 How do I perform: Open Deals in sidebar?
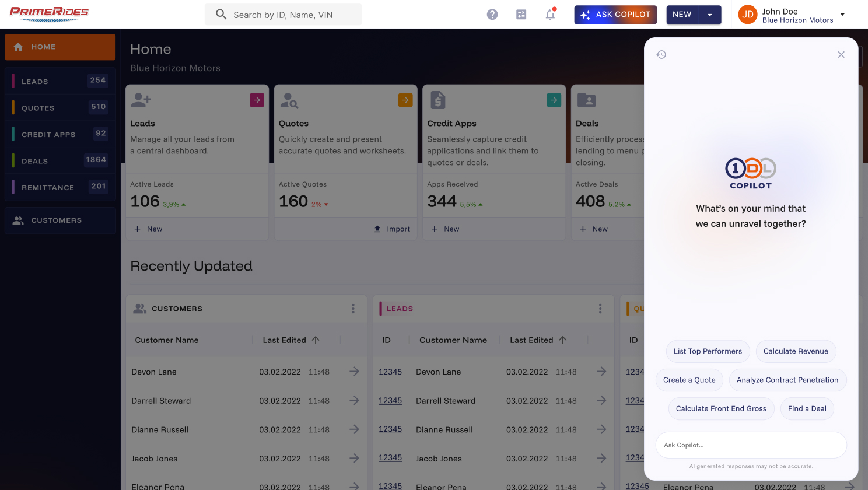click(x=60, y=161)
